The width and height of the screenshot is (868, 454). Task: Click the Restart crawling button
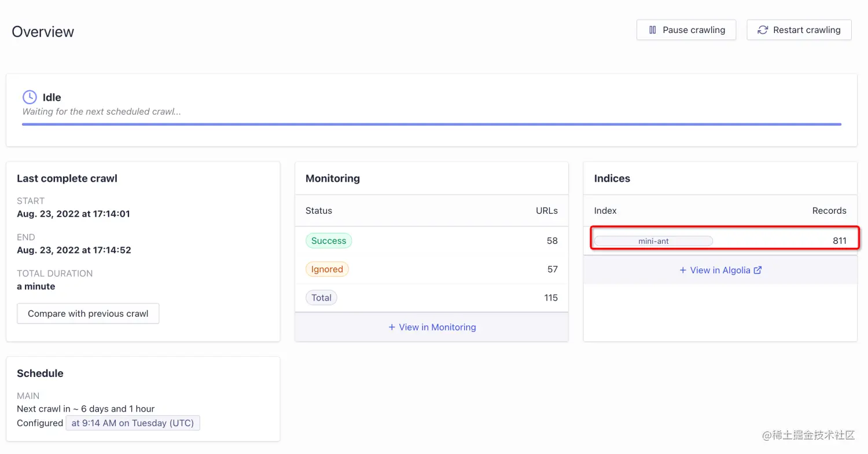799,30
